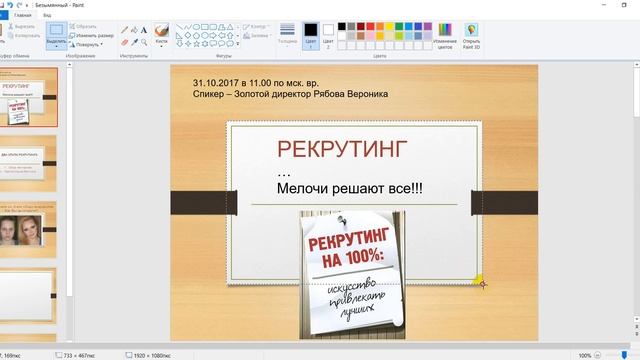Open the shape Fill (Заливка) dropdown

(258, 36)
